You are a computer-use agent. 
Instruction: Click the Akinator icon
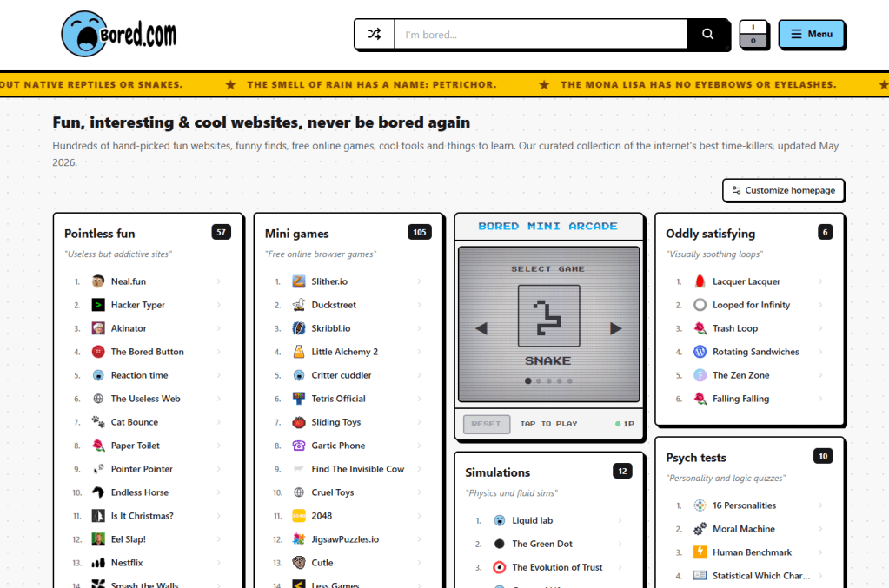coord(98,328)
